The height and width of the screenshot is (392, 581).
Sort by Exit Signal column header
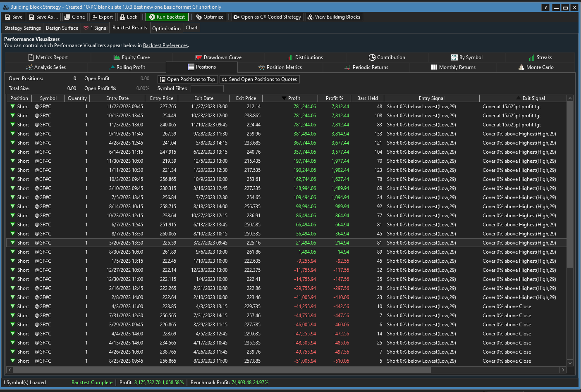[533, 98]
